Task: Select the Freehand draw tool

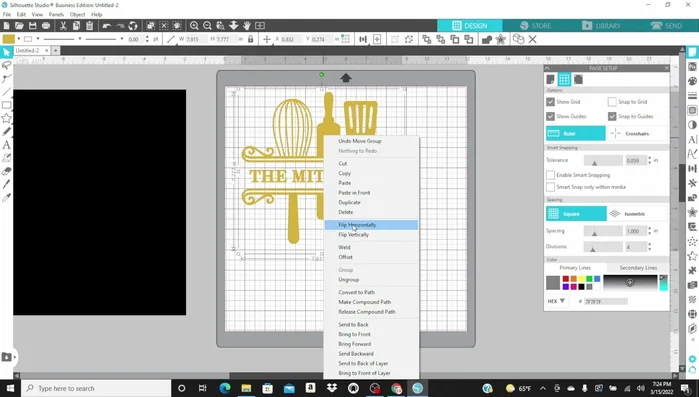Action: tap(6, 131)
